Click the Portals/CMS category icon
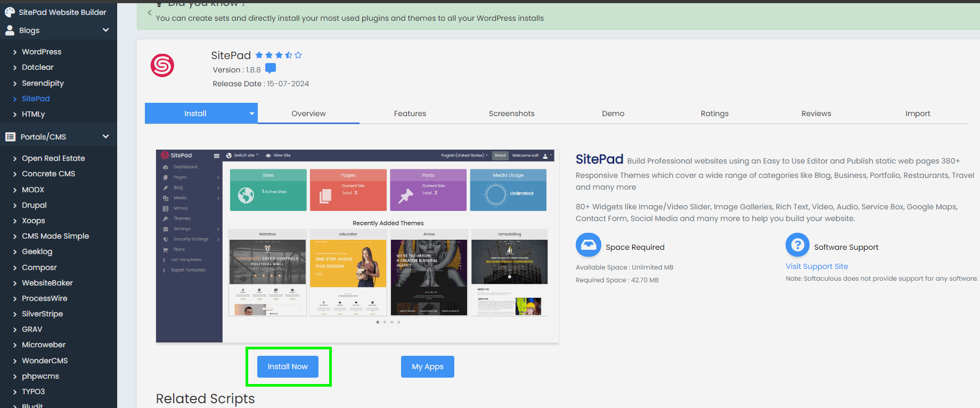 point(10,137)
